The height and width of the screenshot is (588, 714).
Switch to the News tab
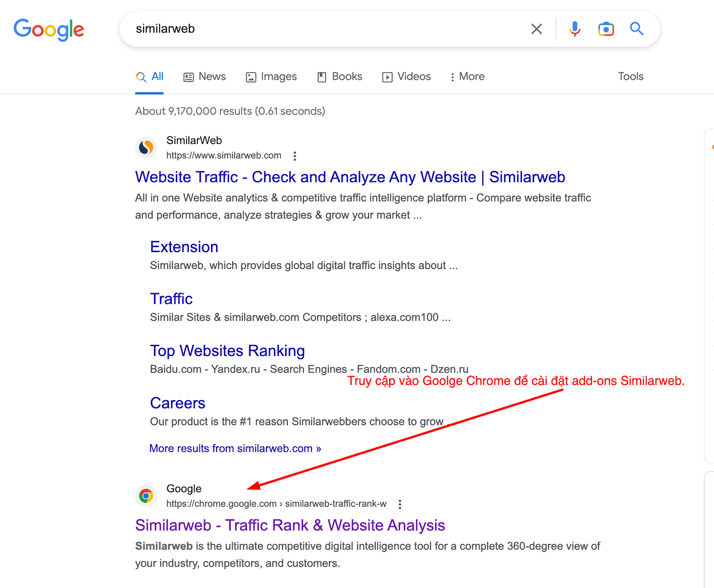coord(205,77)
